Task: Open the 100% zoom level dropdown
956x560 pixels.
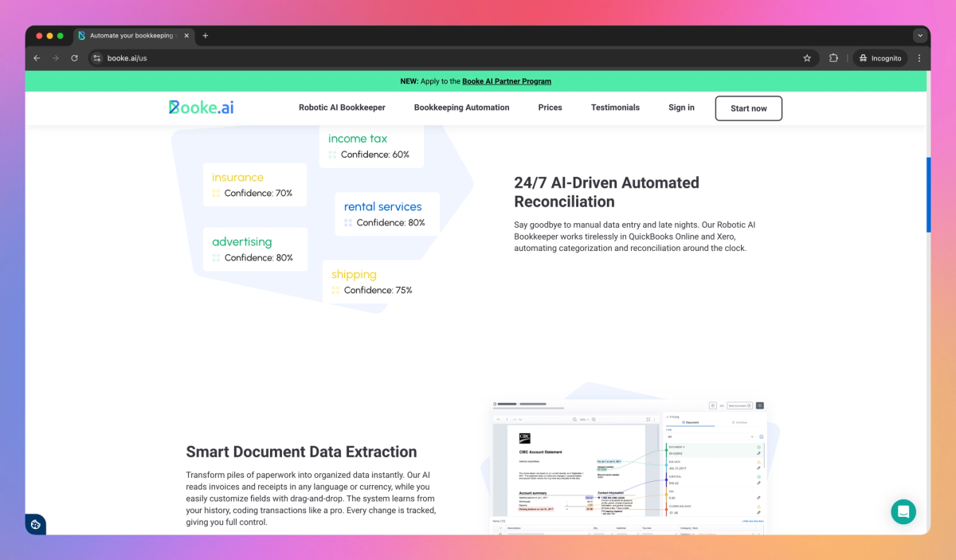Action: pyautogui.click(x=584, y=419)
